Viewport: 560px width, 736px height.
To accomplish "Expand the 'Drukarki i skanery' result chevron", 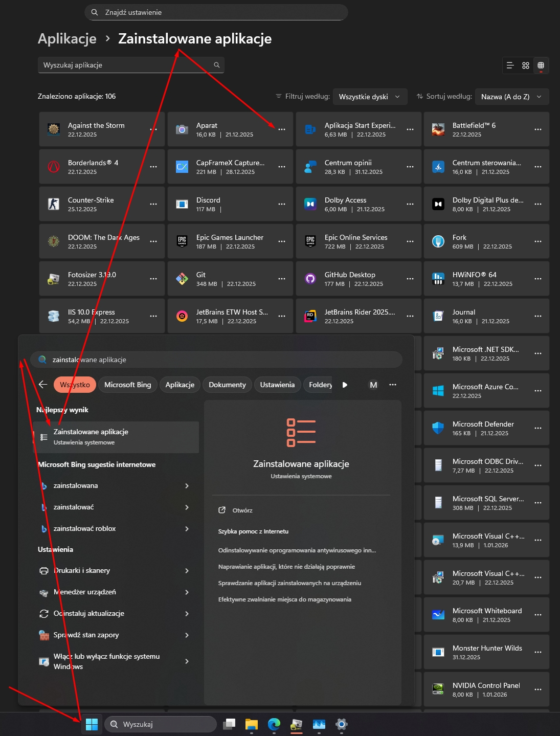I will pyautogui.click(x=187, y=571).
